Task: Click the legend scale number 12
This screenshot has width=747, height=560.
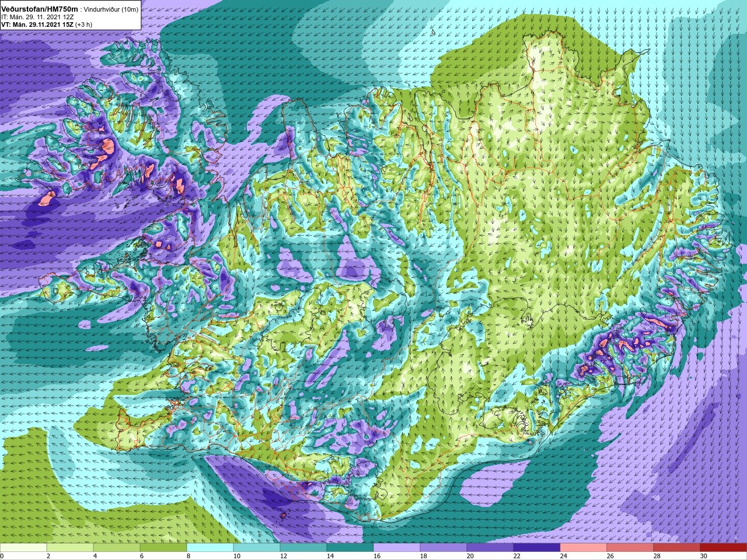Action: pos(284,556)
